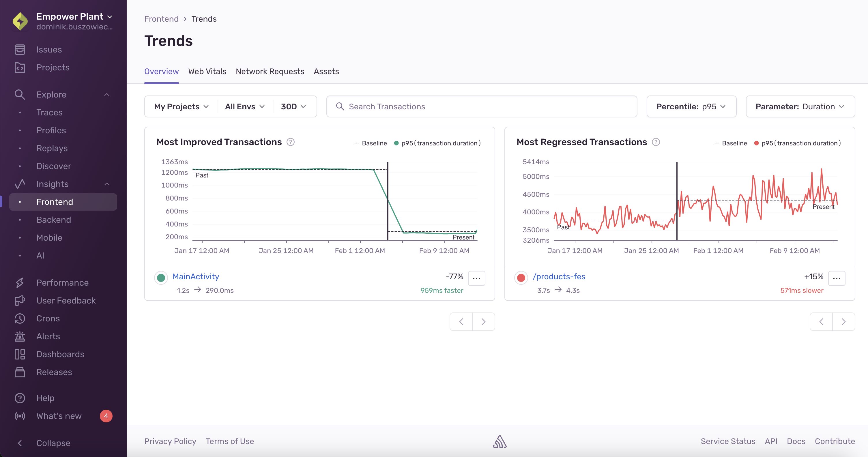Screen dimensions: 868x457
Task: Open the Parameter Duration dropdown
Action: coord(800,106)
